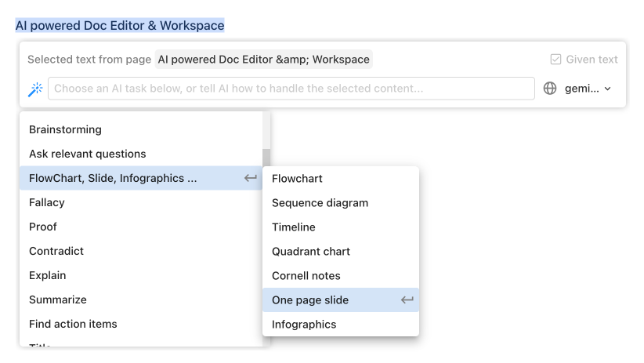This screenshot has width=644, height=363.
Task: Select Flowchart in the submenu
Action: click(297, 179)
